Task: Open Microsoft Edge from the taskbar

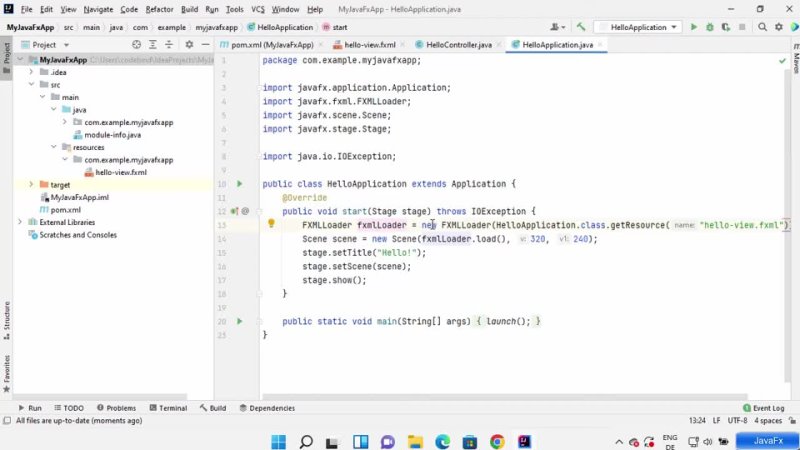Action: 442,441
